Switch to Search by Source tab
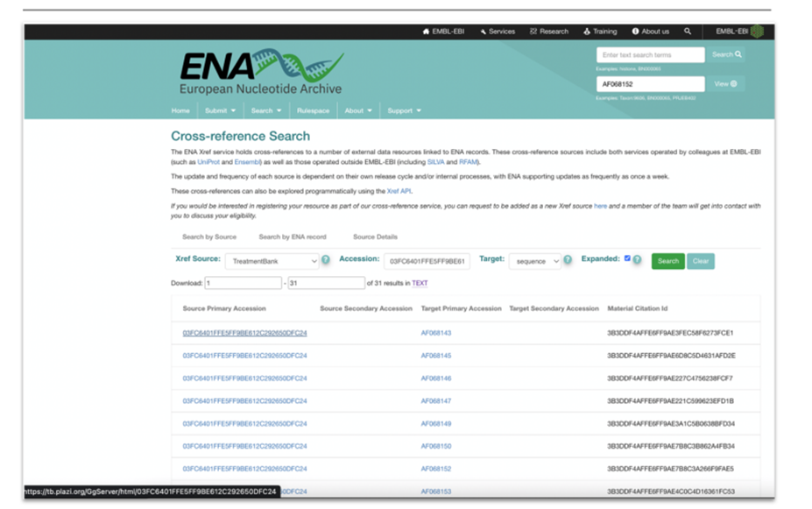 pyautogui.click(x=209, y=237)
